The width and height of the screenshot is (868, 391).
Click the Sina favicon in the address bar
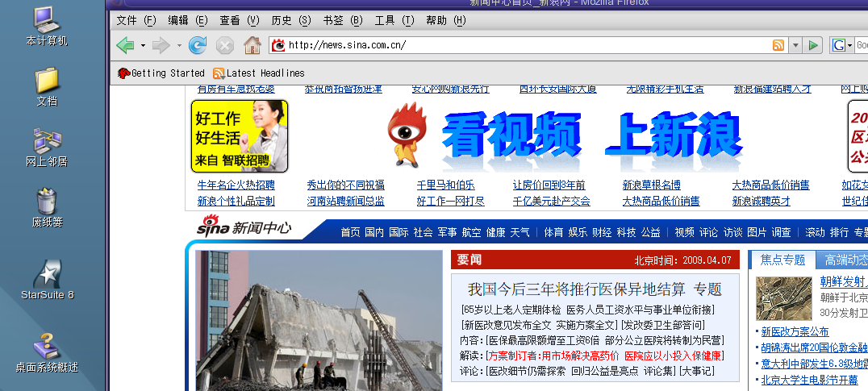coord(278,45)
